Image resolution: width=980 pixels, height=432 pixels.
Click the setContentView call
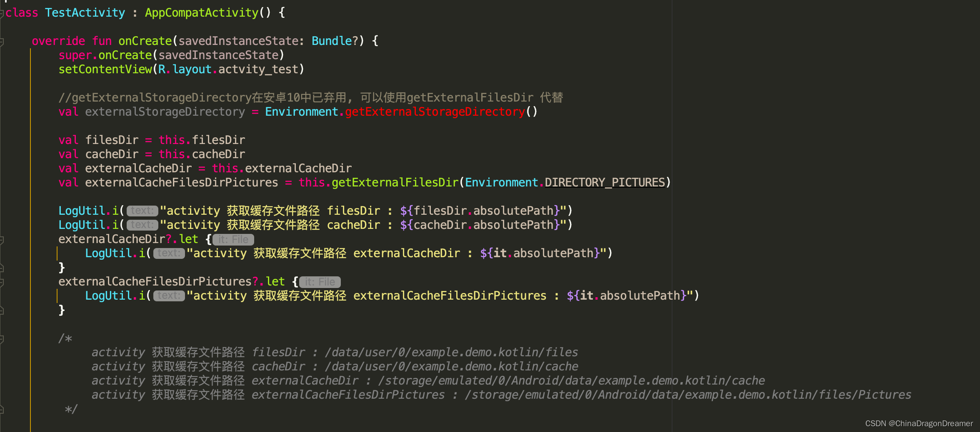pyautogui.click(x=105, y=70)
